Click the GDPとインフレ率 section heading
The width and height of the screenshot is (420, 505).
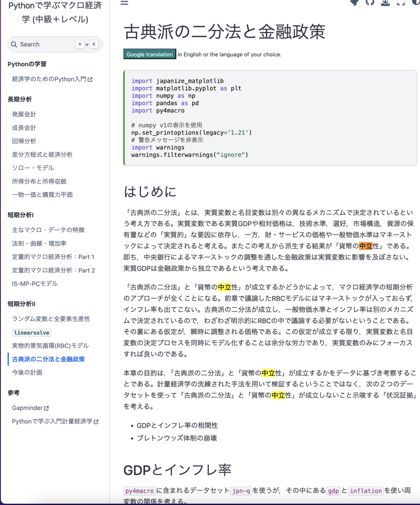point(177,470)
